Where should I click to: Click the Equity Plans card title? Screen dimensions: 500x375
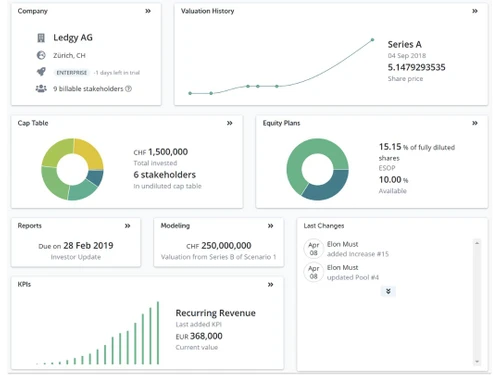click(281, 123)
